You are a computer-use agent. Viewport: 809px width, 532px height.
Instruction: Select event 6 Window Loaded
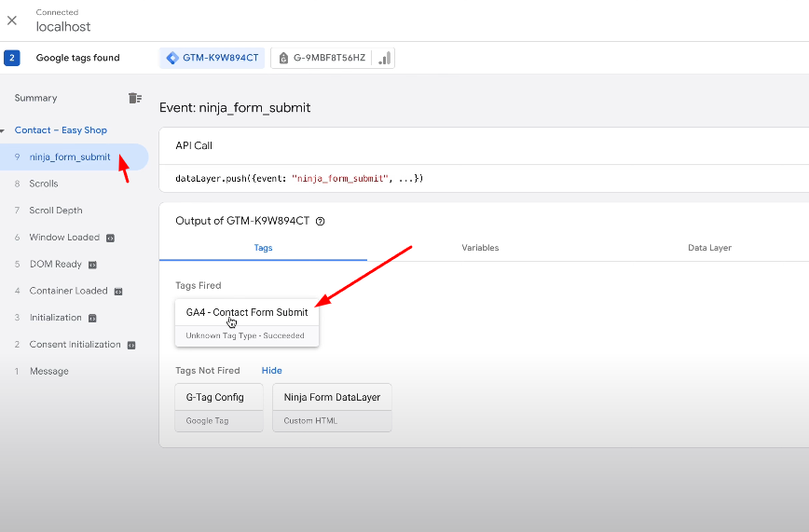(x=64, y=238)
